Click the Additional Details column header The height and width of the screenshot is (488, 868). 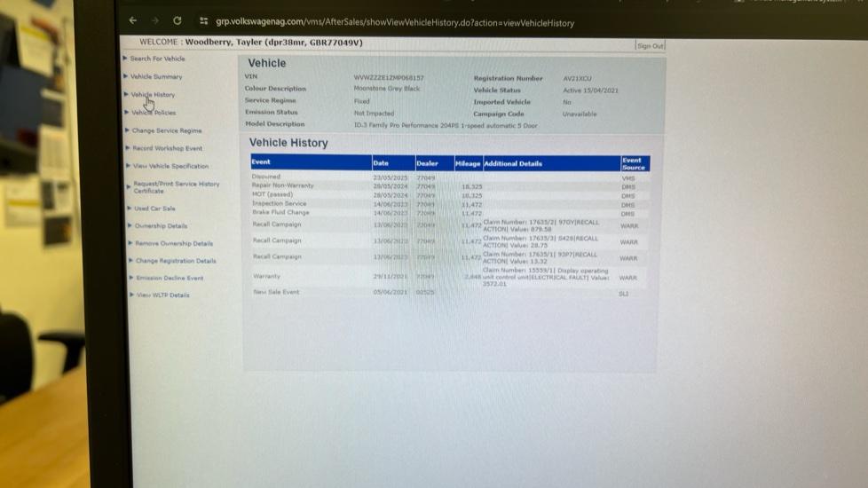(551, 164)
